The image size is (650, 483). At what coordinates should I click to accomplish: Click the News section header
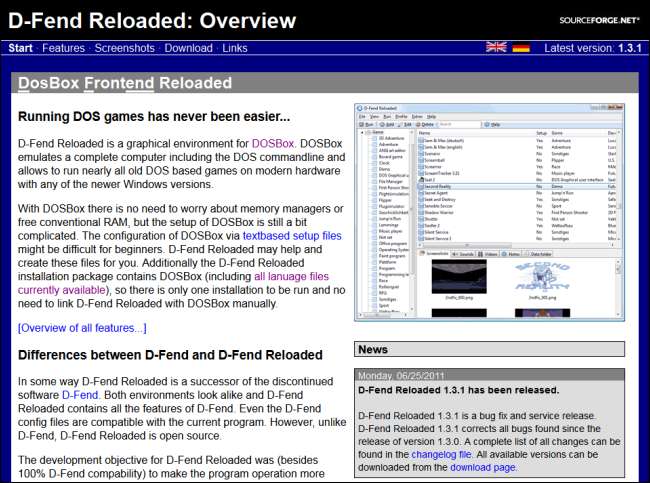490,349
